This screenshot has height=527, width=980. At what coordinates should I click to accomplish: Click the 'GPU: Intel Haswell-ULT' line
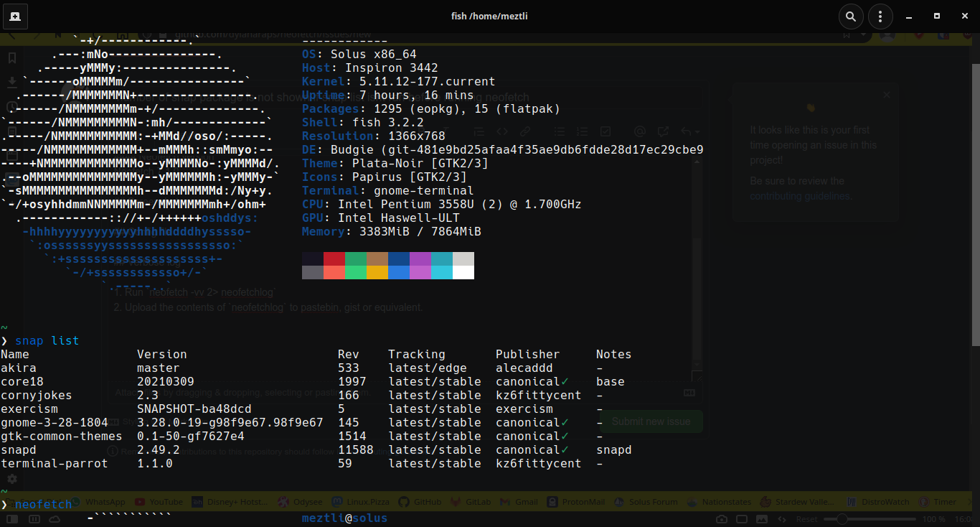click(x=381, y=218)
